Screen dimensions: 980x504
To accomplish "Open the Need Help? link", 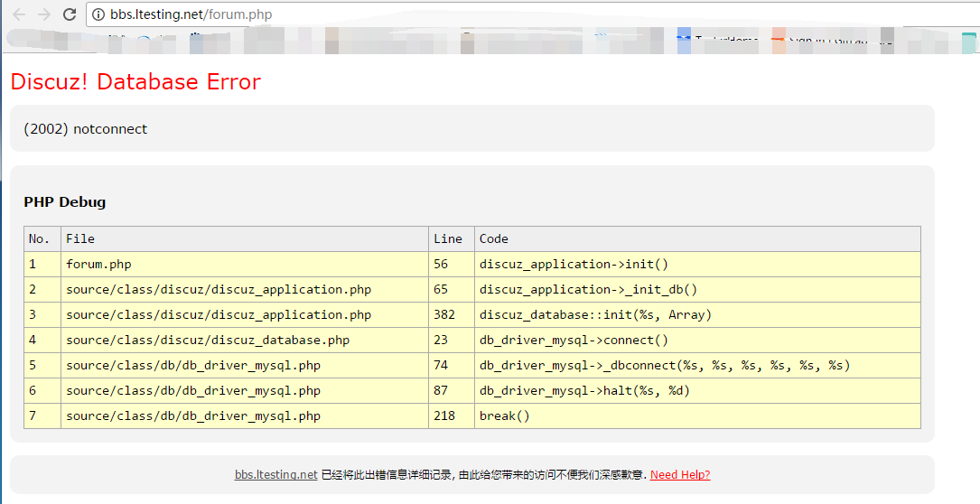I will point(680,474).
